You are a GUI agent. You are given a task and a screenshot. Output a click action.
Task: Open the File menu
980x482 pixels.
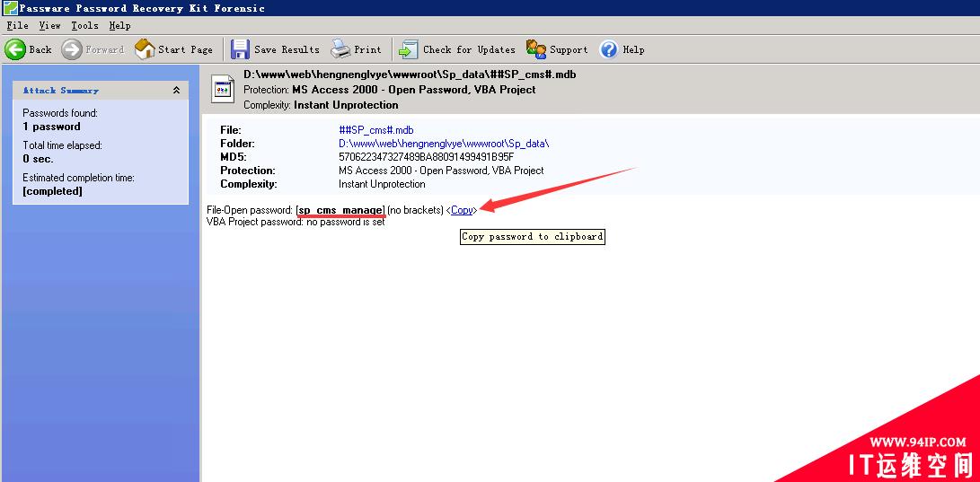point(17,26)
